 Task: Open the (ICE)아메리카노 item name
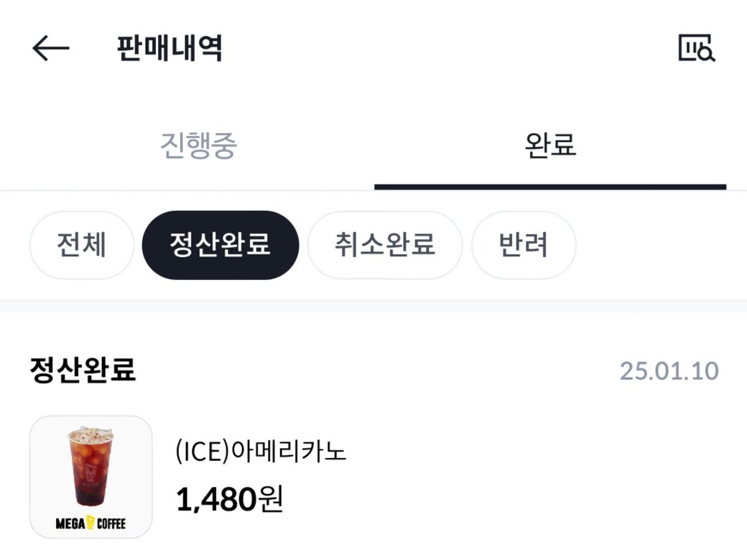pos(261,452)
